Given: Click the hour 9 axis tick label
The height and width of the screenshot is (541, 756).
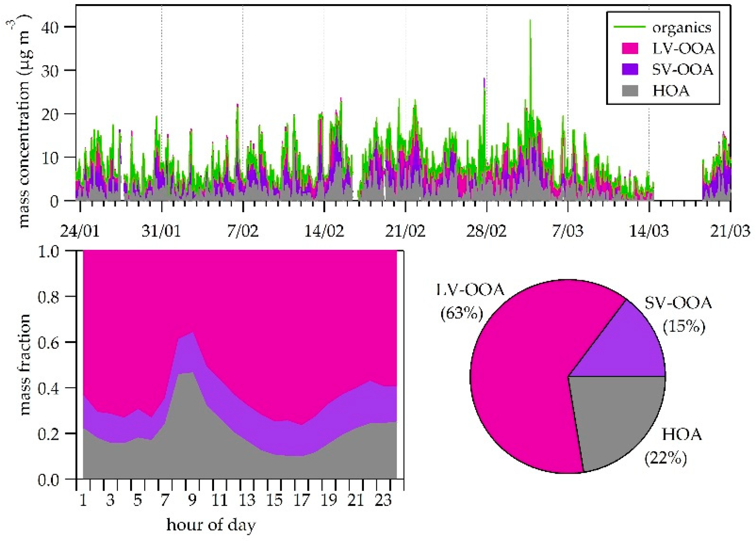Looking at the screenshot, I should [x=192, y=500].
